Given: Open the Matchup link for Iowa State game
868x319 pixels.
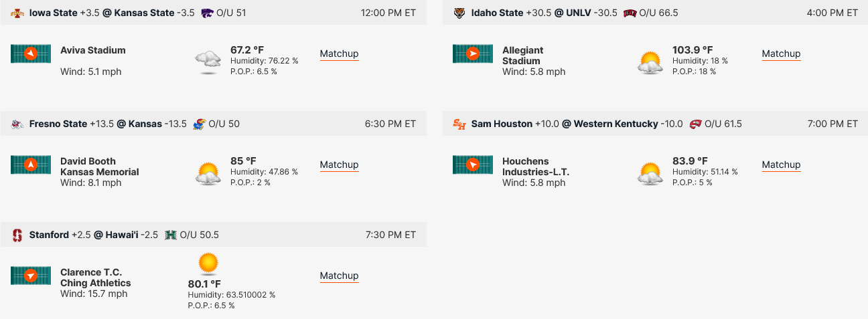Looking at the screenshot, I should click(339, 54).
